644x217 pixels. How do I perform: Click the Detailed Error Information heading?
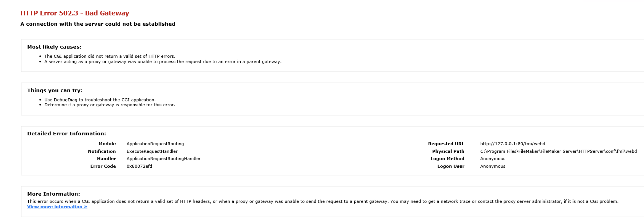click(x=67, y=134)
